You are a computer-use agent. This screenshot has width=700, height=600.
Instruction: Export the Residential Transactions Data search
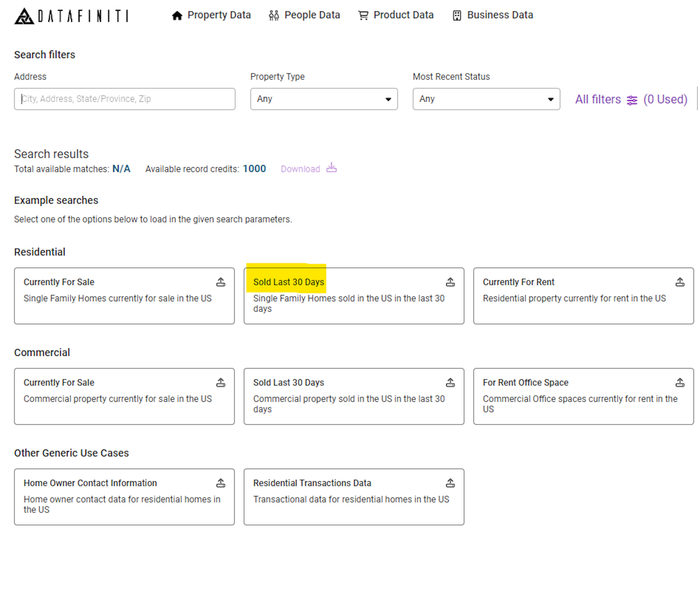point(450,483)
